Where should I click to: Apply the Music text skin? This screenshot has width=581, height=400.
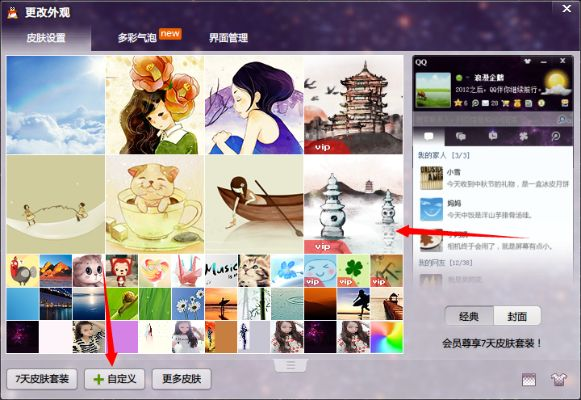(x=221, y=271)
